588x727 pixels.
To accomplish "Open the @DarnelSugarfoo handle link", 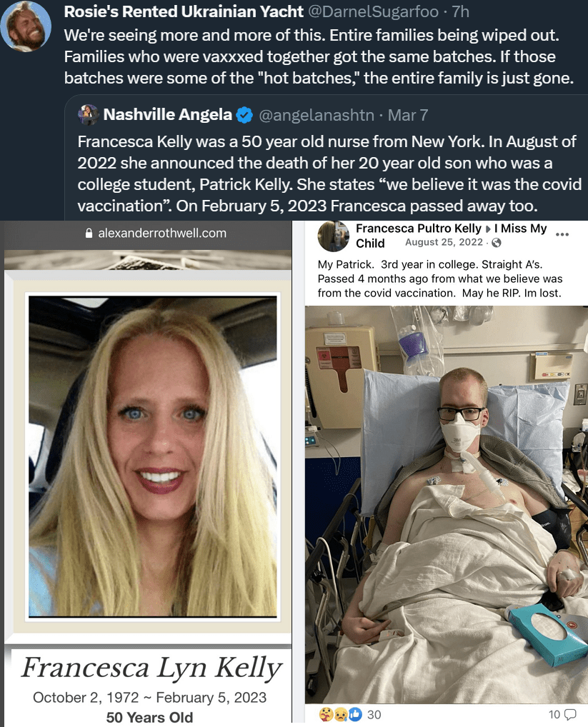I will (x=373, y=11).
